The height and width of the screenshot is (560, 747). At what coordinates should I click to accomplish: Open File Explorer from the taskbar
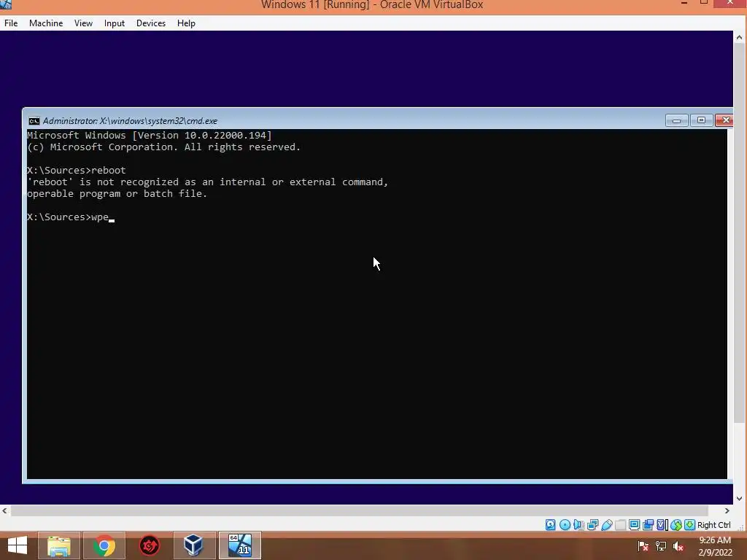[x=58, y=545]
